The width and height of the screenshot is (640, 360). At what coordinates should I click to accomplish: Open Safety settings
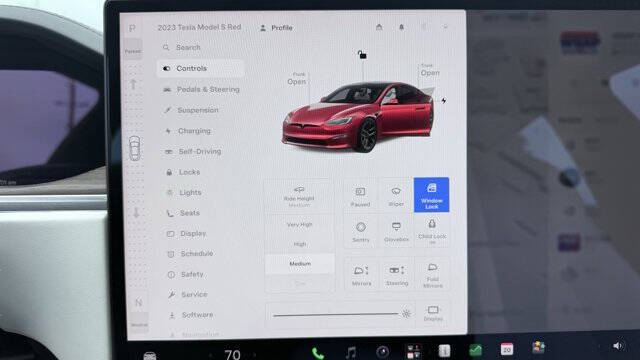(185, 274)
